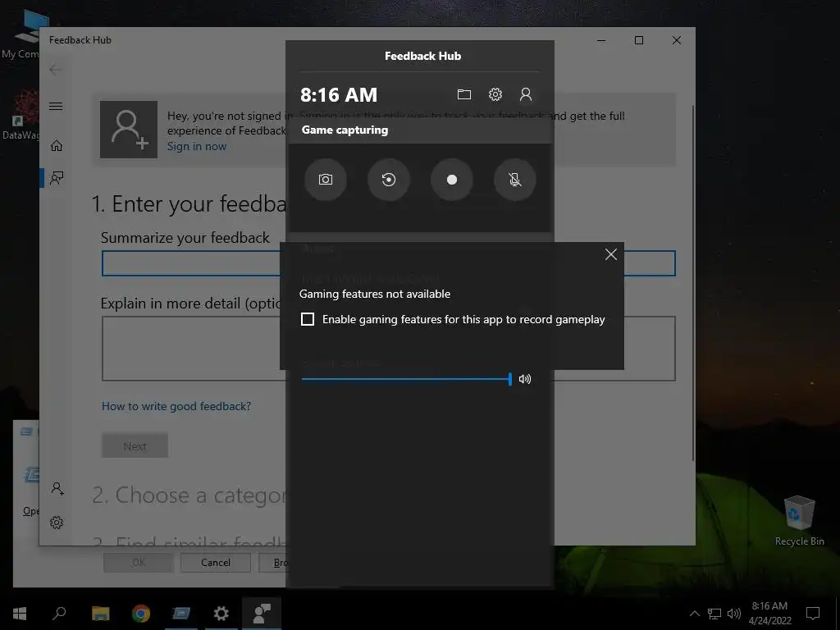
Task: Adjust the volume slider handle
Action: pyautogui.click(x=510, y=379)
